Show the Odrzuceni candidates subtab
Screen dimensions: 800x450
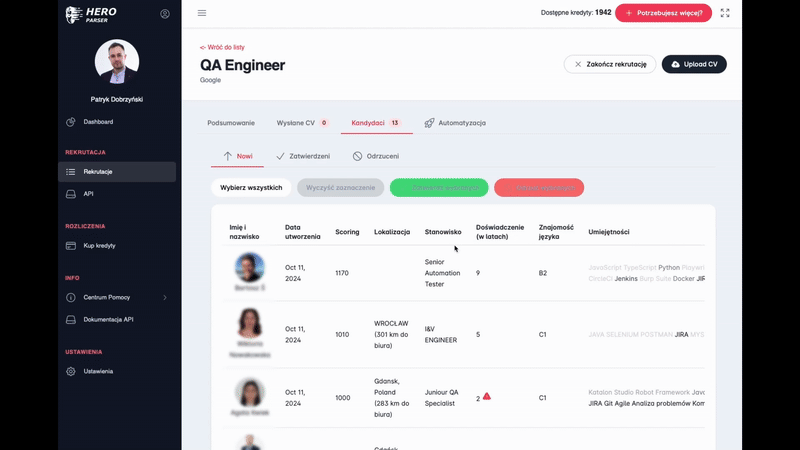[x=376, y=156]
